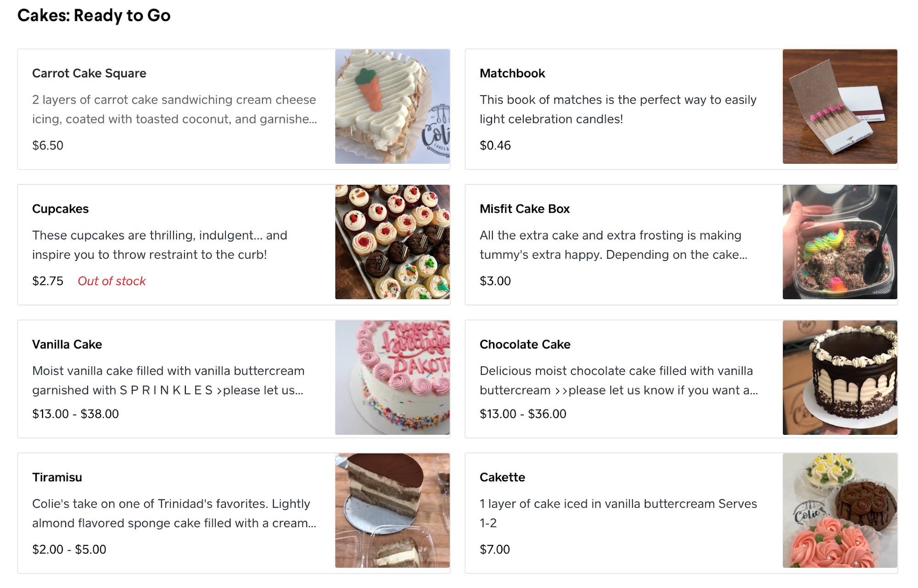Open the Cupcakes tray photo
Viewport: 918px width, 588px height.
click(x=392, y=242)
